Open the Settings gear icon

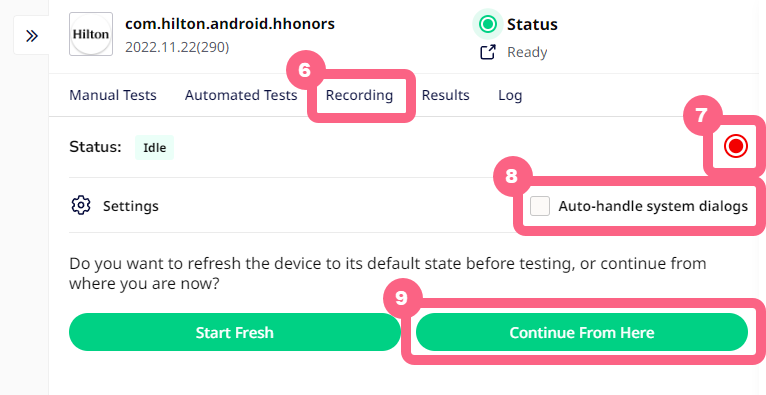click(x=81, y=206)
